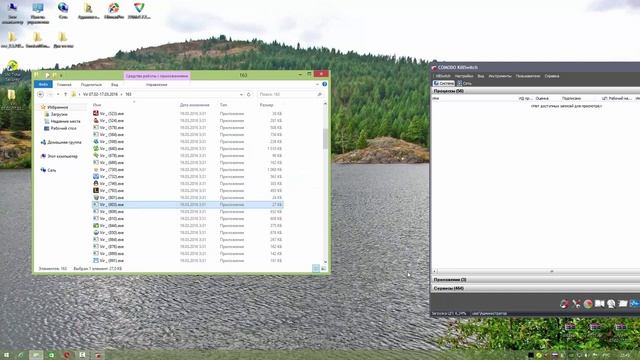Open Explorer help via blue question icon
The image size is (640, 360).
point(324,84)
